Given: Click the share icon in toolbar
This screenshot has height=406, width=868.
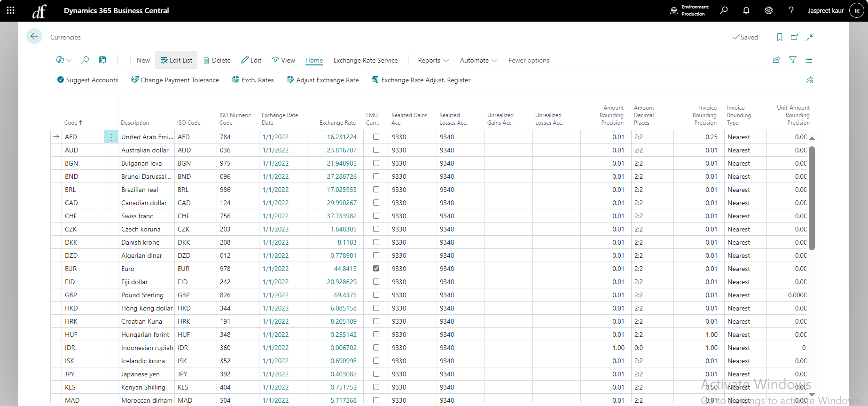Looking at the screenshot, I should click(776, 60).
